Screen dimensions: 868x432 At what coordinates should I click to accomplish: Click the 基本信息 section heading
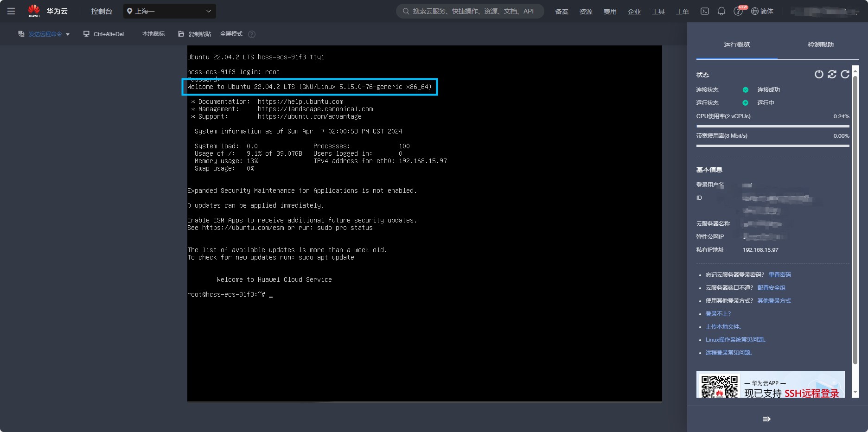tap(709, 170)
